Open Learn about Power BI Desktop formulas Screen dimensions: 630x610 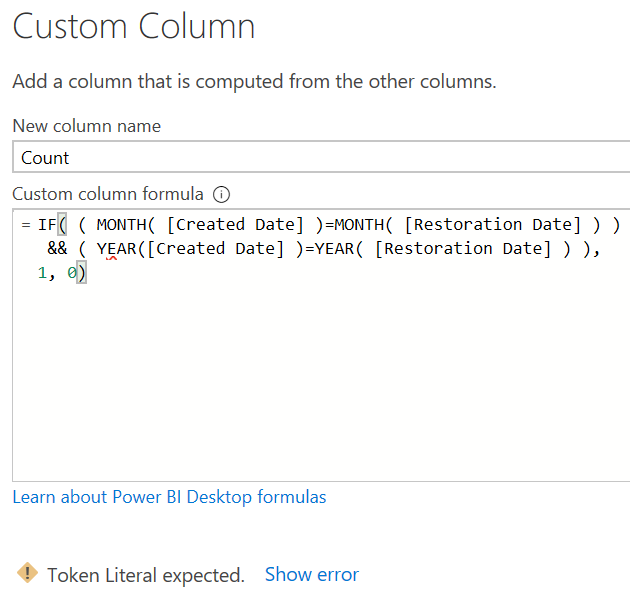coord(169,497)
